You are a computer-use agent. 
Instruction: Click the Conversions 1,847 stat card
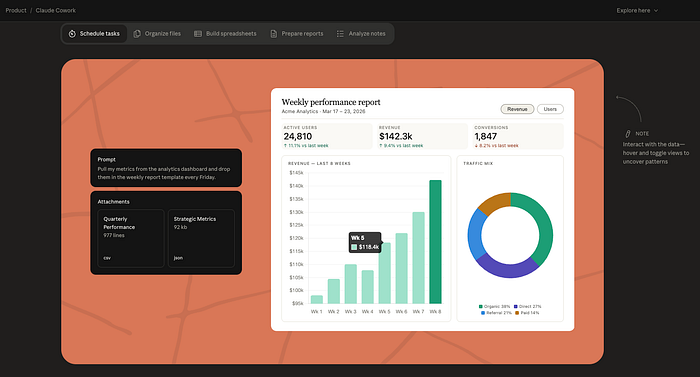click(x=518, y=136)
